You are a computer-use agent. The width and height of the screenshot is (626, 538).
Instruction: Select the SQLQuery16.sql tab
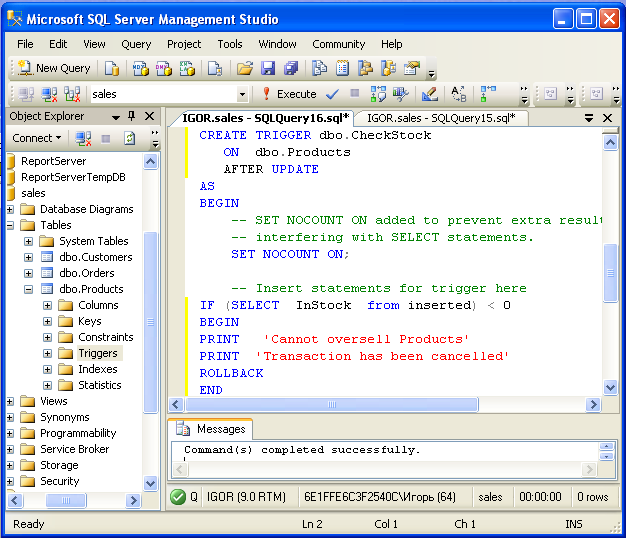tap(265, 118)
